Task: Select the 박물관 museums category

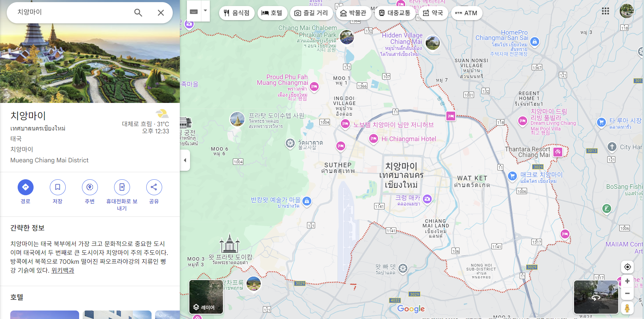Action: [x=353, y=13]
